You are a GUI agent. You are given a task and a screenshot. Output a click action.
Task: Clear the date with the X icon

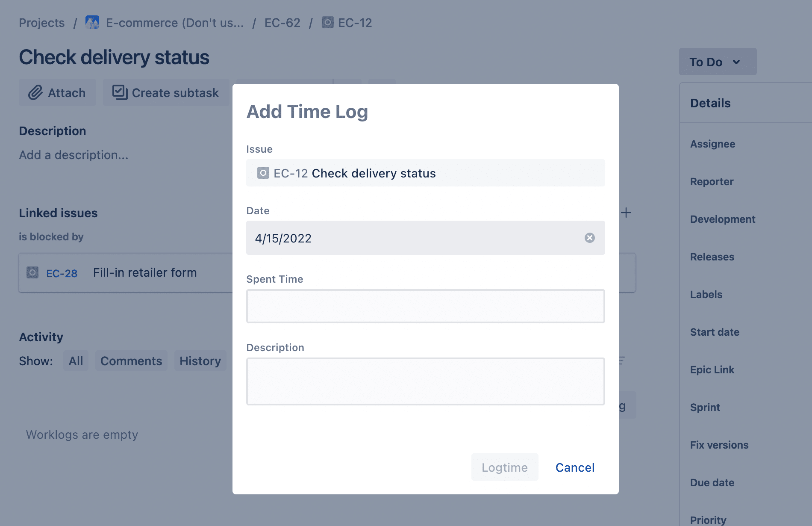click(x=589, y=238)
